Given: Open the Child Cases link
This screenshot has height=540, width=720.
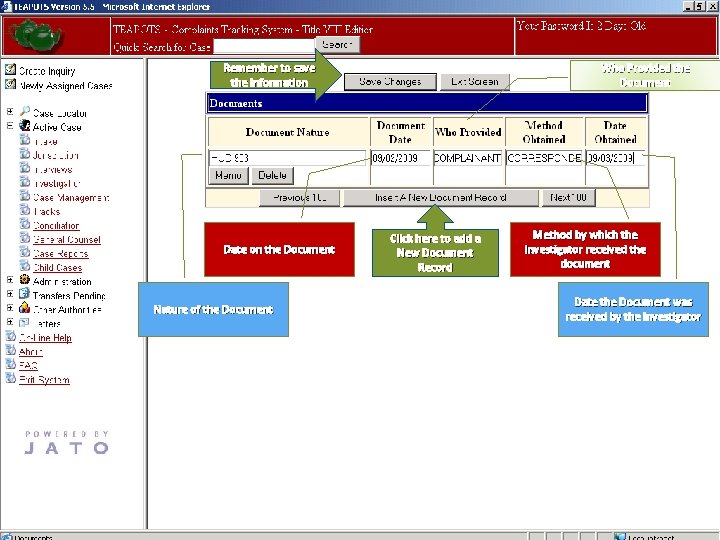Looking at the screenshot, I should 57,268.
